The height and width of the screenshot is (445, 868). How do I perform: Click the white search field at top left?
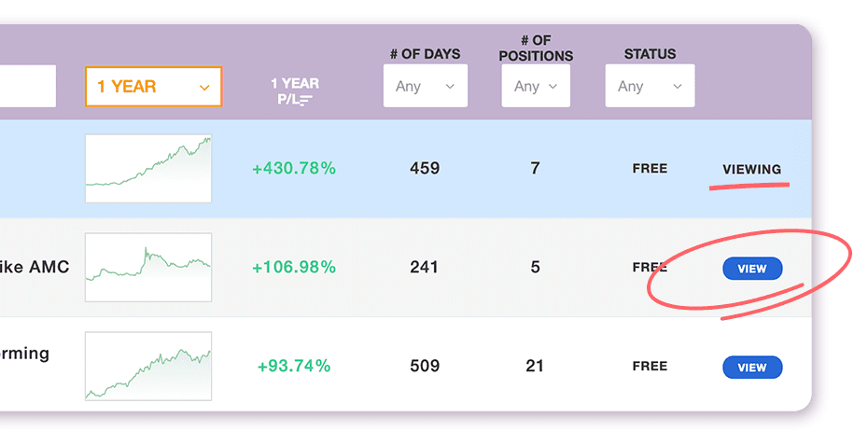(x=27, y=86)
